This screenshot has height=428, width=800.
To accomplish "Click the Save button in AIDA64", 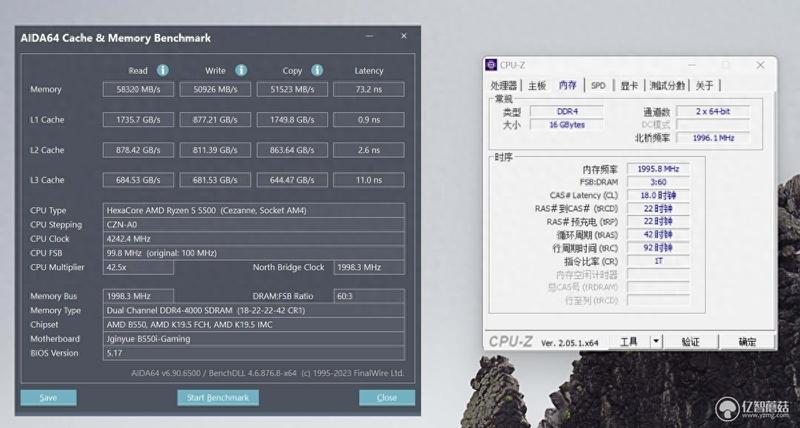I will [x=48, y=398].
